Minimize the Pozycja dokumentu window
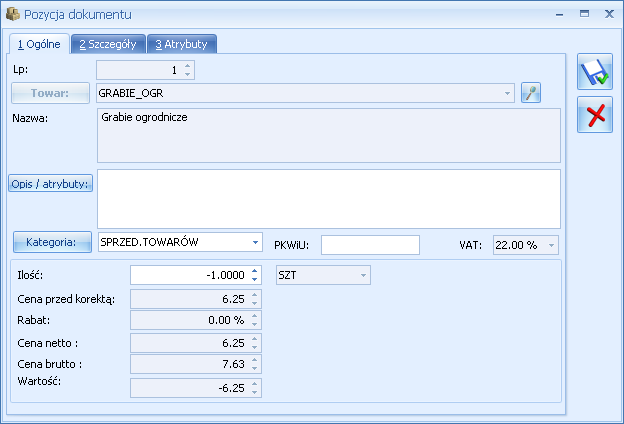624x424 pixels. (x=560, y=14)
